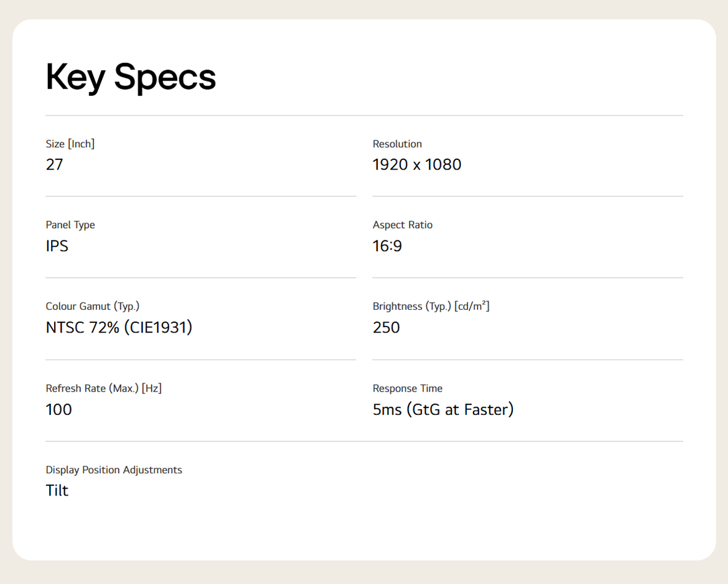Select the 100 refresh rate value
Image resolution: width=728 pixels, height=584 pixels.
pos(58,410)
